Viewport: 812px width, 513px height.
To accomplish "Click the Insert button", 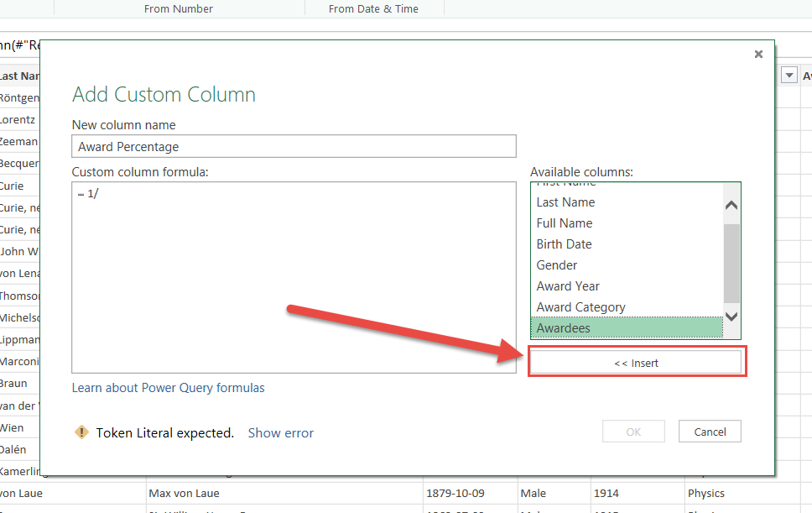I will tap(635, 363).
